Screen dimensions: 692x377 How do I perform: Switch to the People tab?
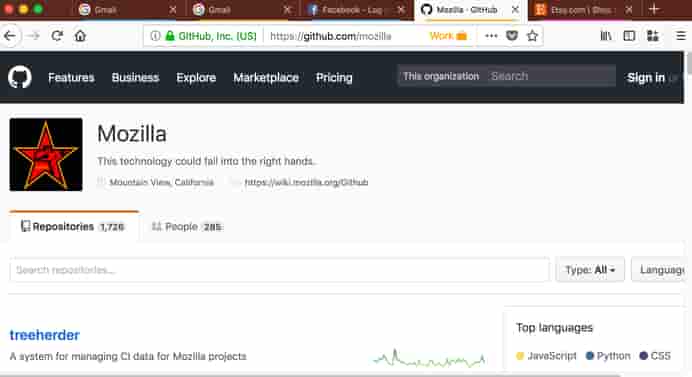coord(187,226)
